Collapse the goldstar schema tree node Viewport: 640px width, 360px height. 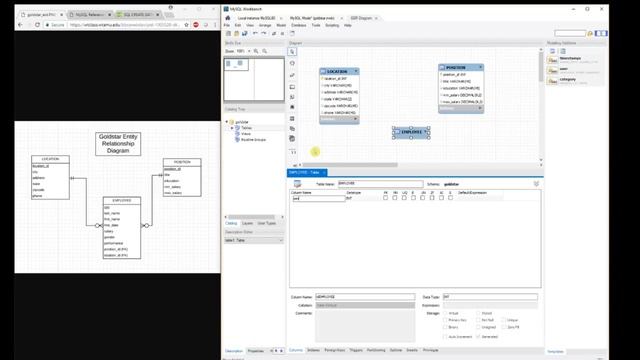(x=227, y=122)
